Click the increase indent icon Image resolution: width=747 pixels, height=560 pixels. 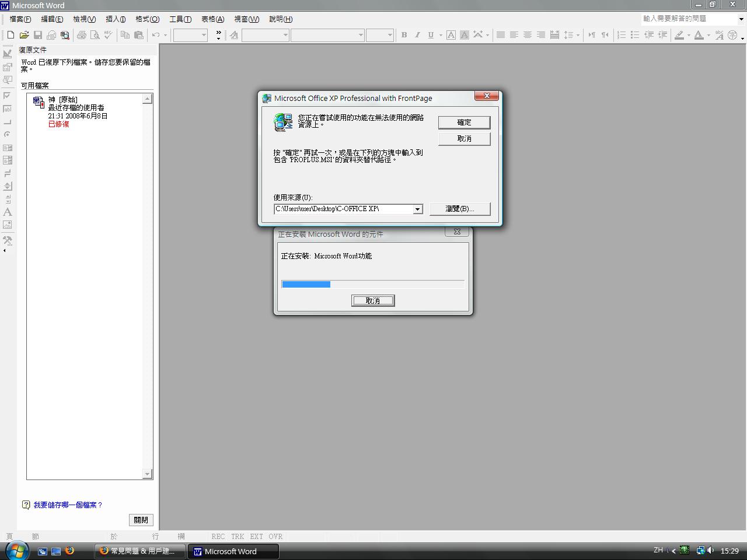coord(662,35)
